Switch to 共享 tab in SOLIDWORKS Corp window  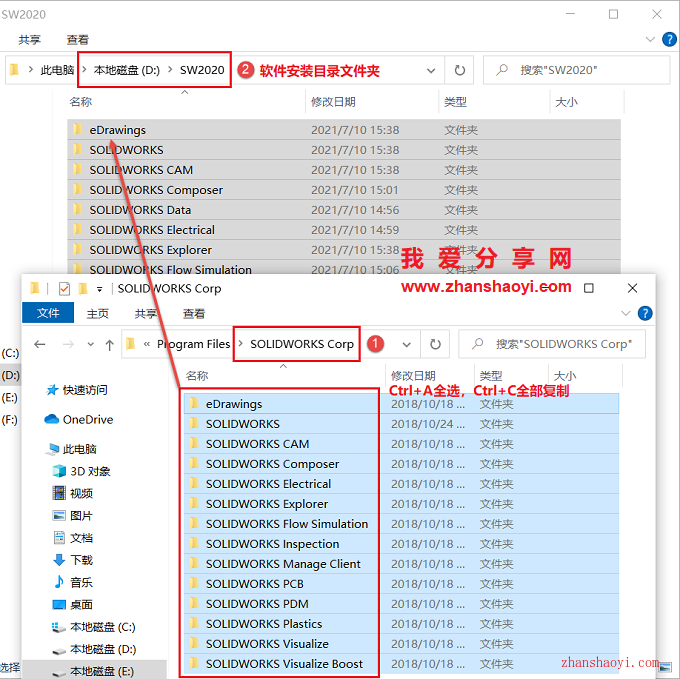145,313
